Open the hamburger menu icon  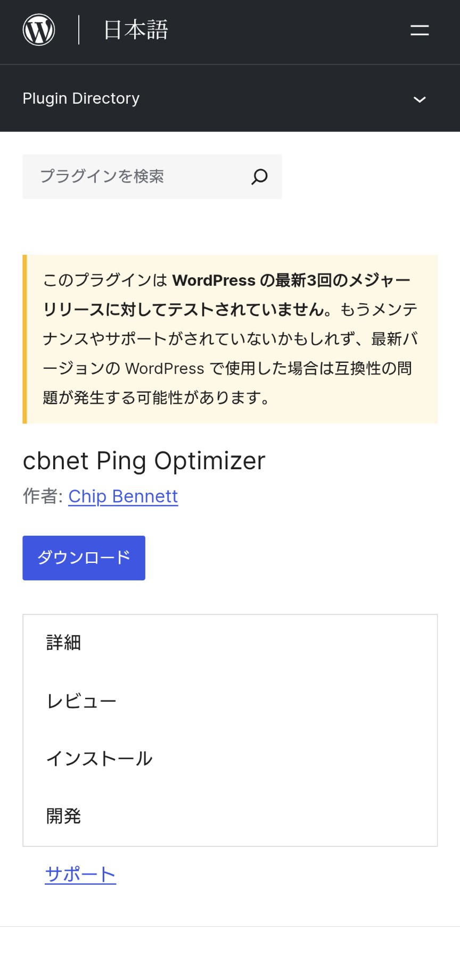(420, 30)
